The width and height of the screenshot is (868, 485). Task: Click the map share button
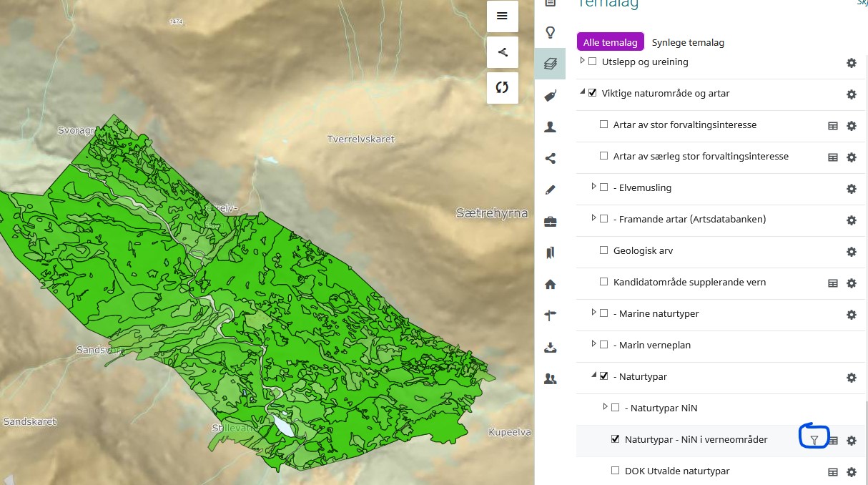pos(502,52)
